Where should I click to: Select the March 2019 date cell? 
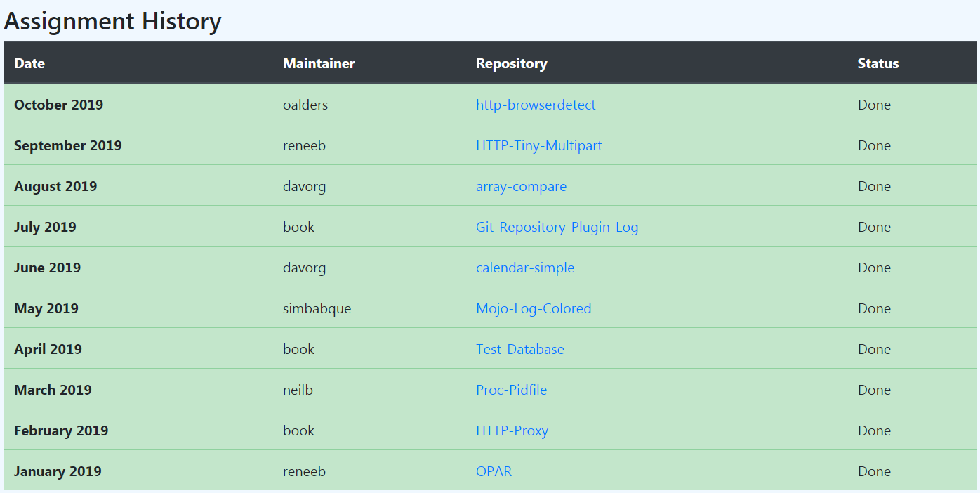[x=53, y=390]
